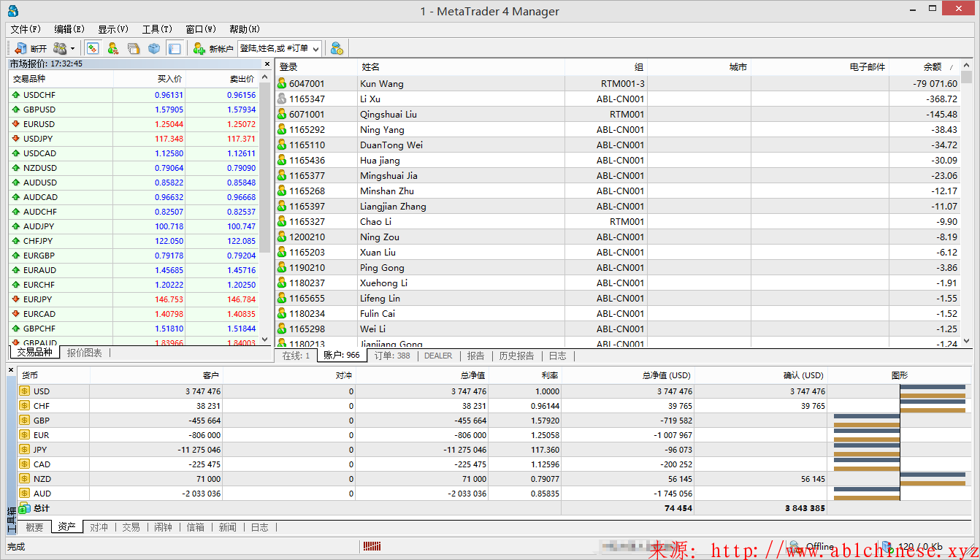Open the 文件(F) menu
This screenshot has height=560, width=980.
click(26, 29)
